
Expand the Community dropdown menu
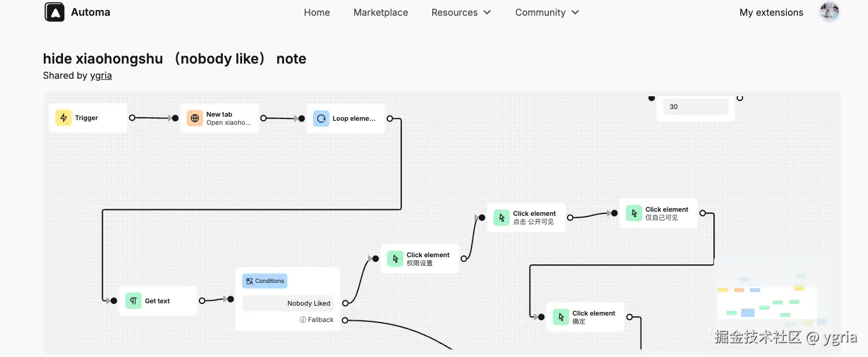[547, 12]
